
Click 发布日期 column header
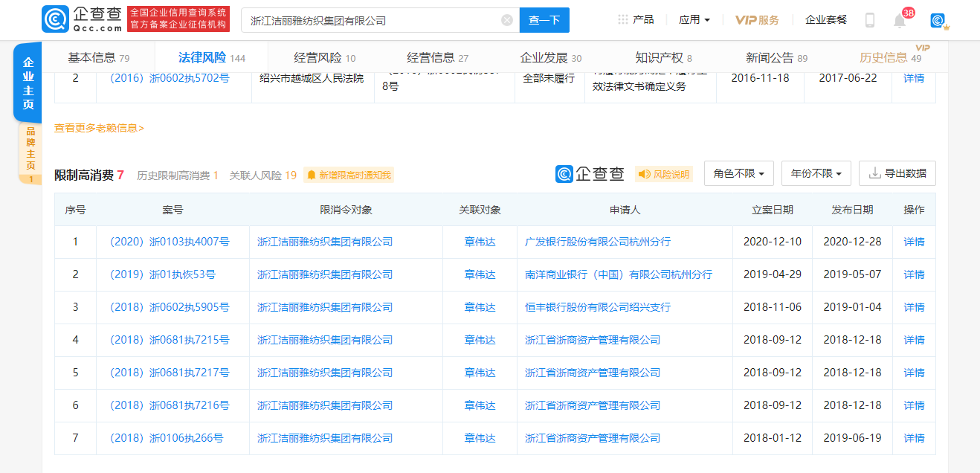click(852, 210)
